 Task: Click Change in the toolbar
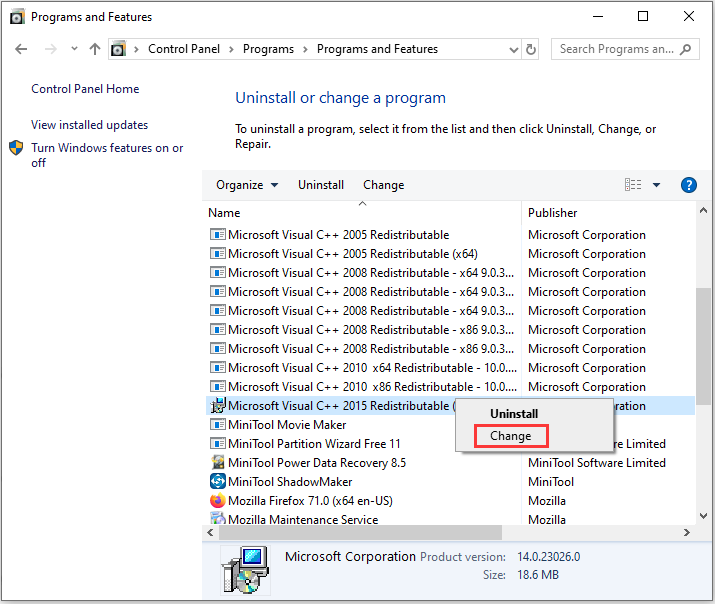pyautogui.click(x=383, y=185)
